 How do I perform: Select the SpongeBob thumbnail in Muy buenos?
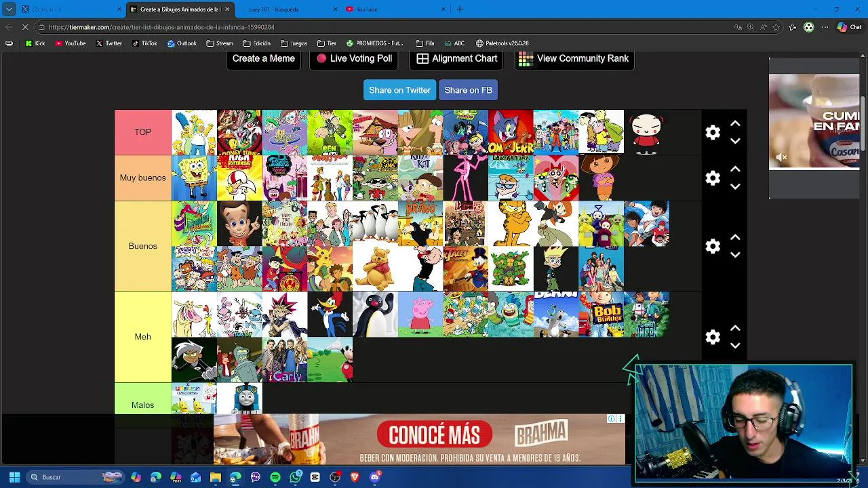tap(194, 178)
